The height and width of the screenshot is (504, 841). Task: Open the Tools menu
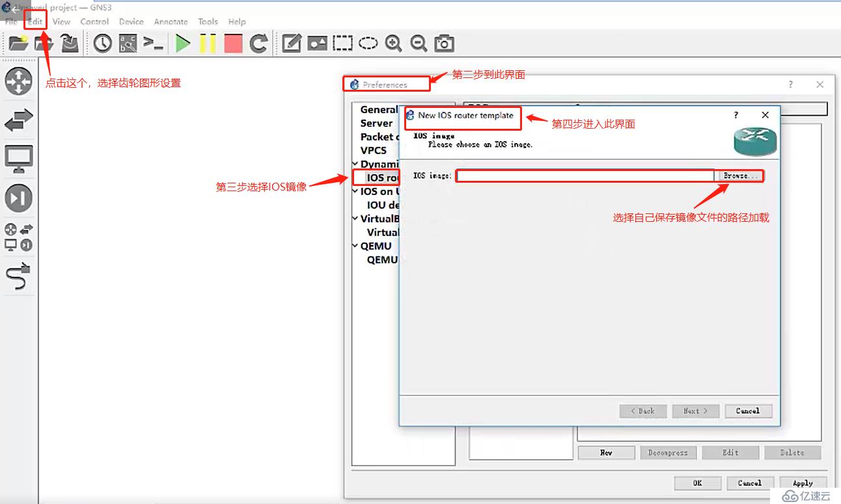click(x=208, y=21)
